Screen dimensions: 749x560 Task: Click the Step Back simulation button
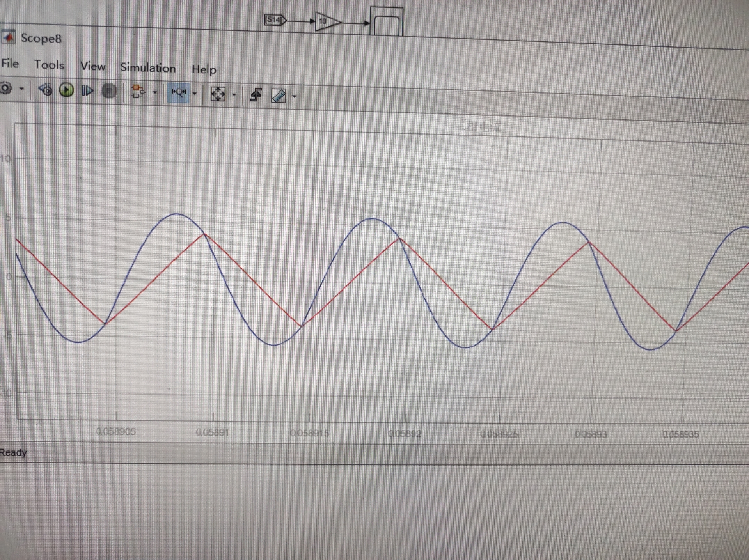[46, 90]
